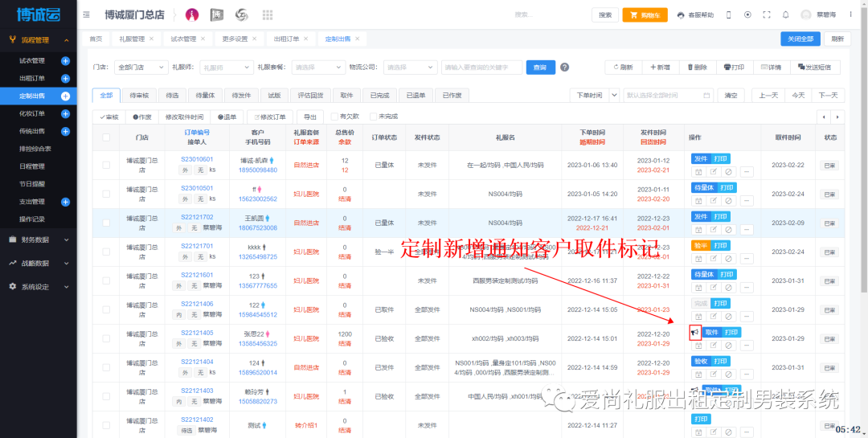868x438 pixels.
Task: Open the 下单时间 dropdown arrow
Action: pos(614,96)
